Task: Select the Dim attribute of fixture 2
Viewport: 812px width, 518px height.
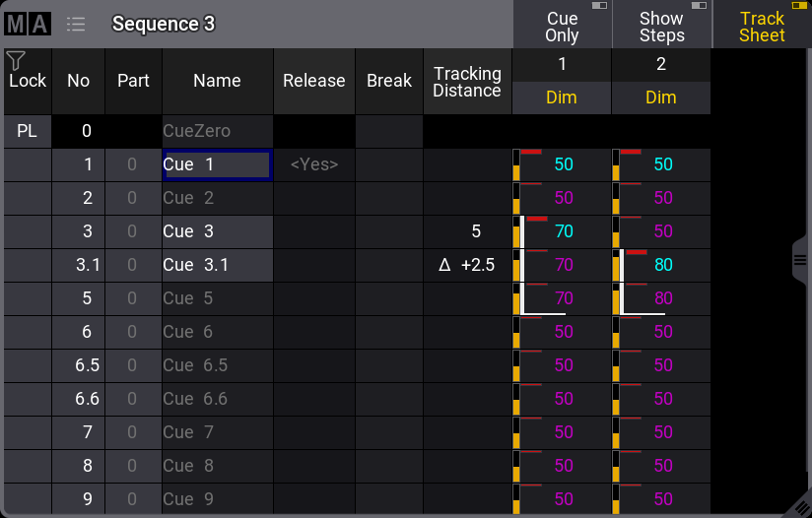Action: (660, 97)
